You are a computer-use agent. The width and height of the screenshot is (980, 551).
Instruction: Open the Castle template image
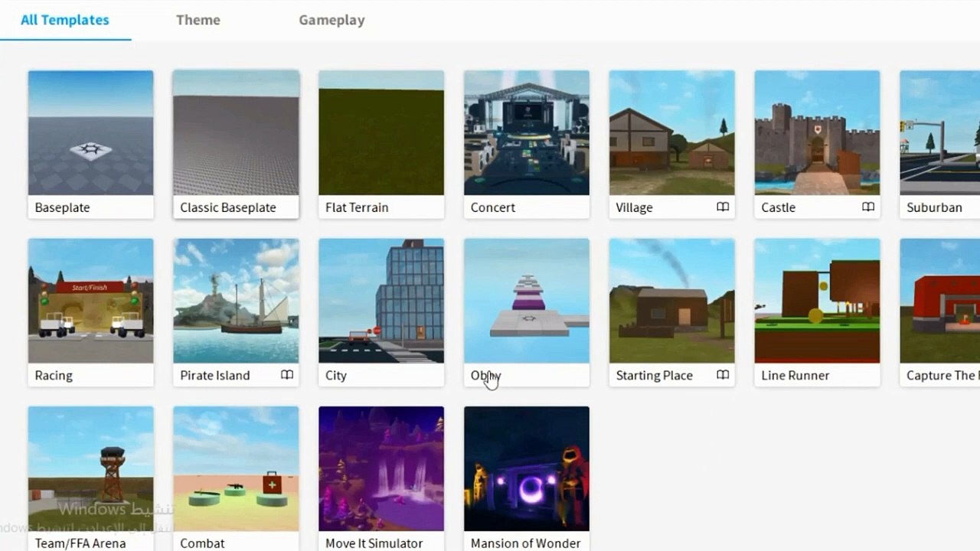(x=818, y=132)
